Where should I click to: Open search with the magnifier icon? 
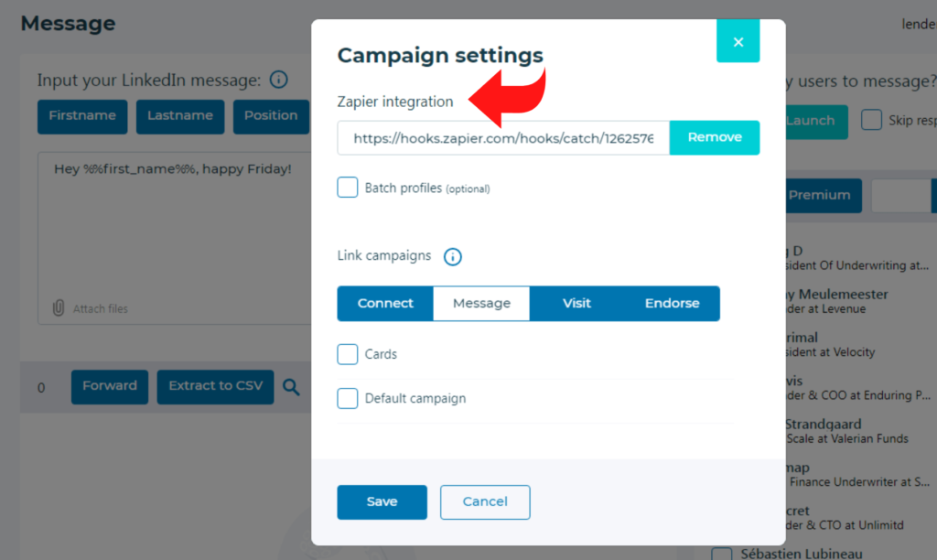coord(292,387)
